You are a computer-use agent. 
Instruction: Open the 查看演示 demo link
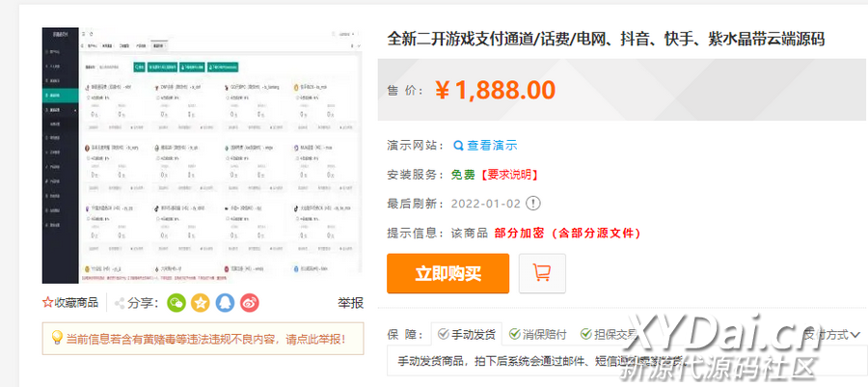click(492, 146)
